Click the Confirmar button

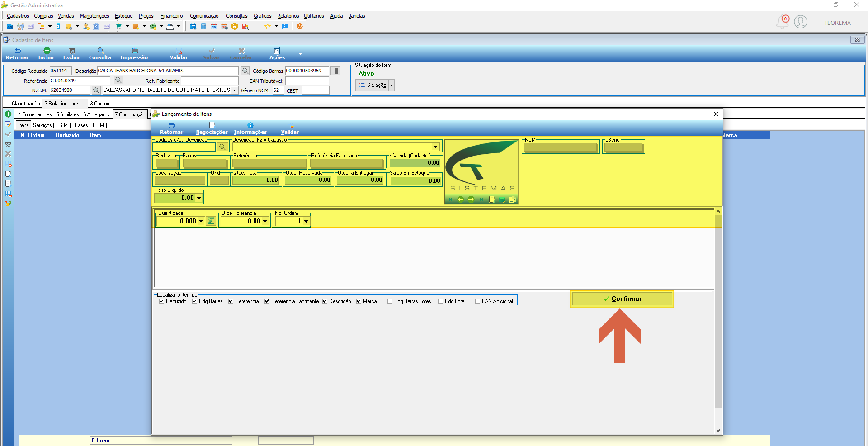point(622,299)
